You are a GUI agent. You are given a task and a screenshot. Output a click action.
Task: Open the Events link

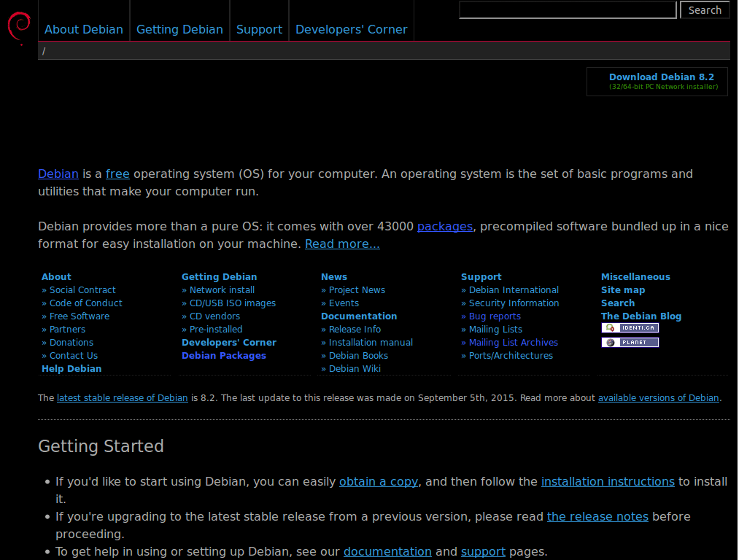pyautogui.click(x=344, y=303)
